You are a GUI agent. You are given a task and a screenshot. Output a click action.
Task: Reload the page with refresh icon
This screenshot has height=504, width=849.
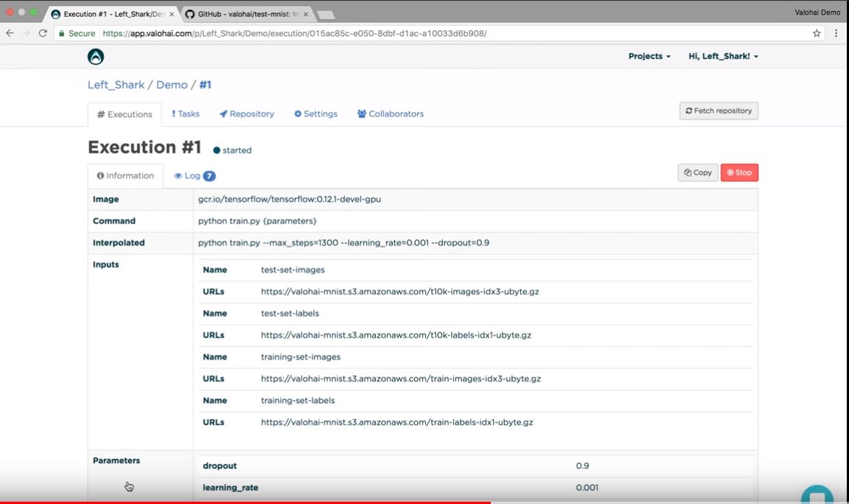[43, 33]
